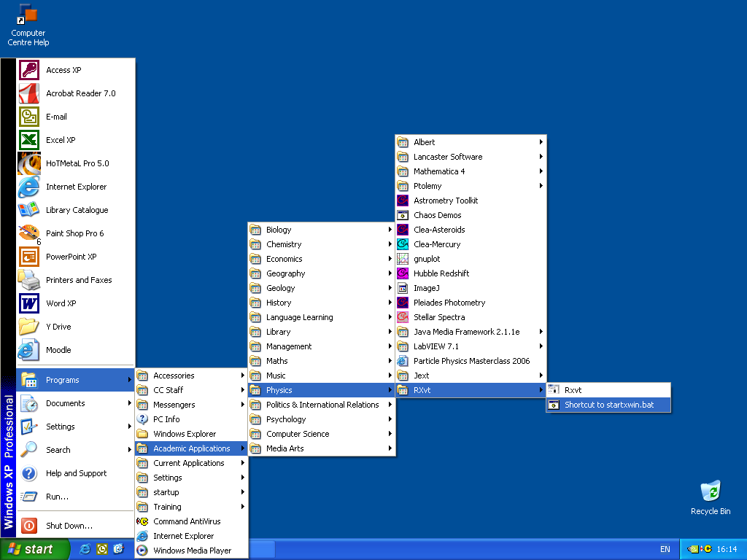Click the HoTMetaL Pro 5.0 icon

[x=29, y=163]
